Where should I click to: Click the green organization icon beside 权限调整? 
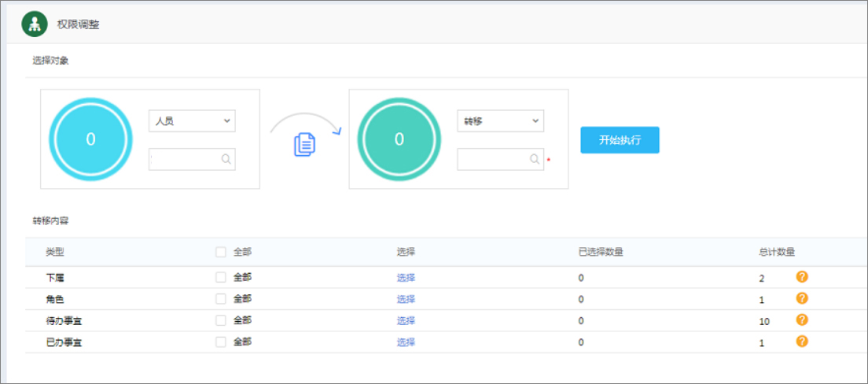pos(35,24)
